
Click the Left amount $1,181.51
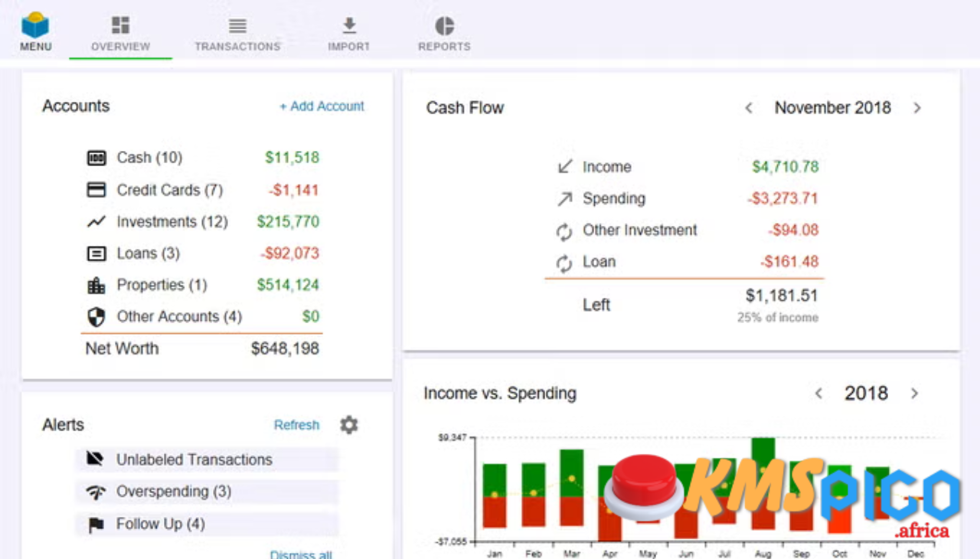pos(782,296)
